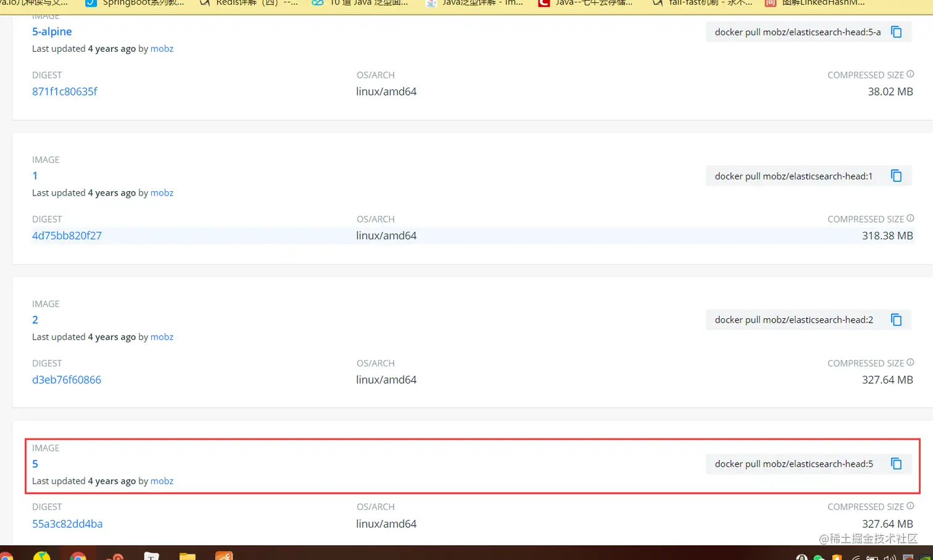Visit mobz profile under tag 5
Viewport: 933px width, 560px height.
(162, 481)
